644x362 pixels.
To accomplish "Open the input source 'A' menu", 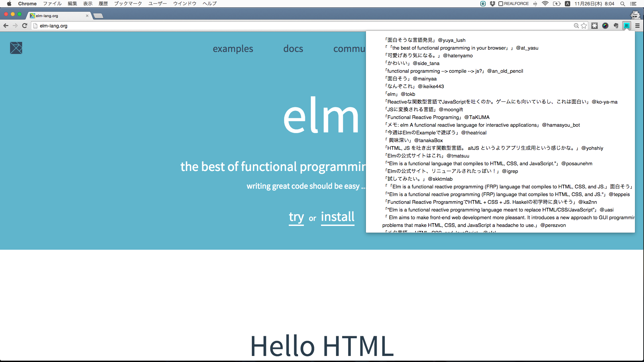I will [568, 4].
